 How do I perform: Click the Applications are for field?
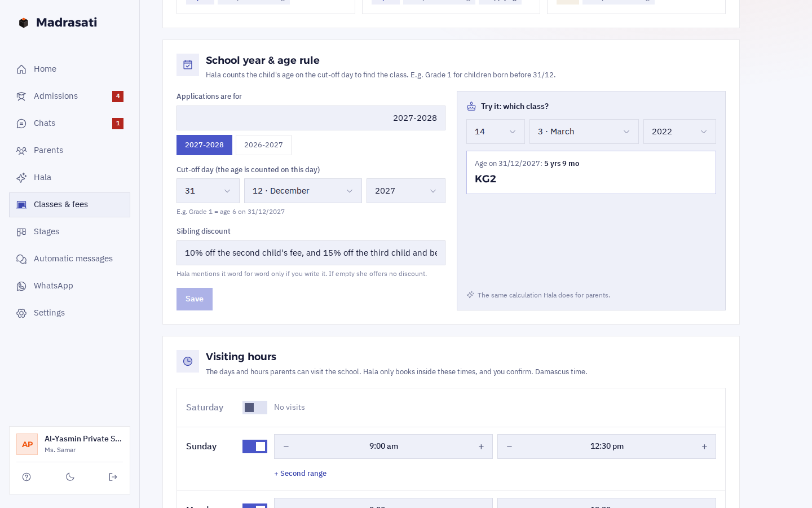point(311,118)
